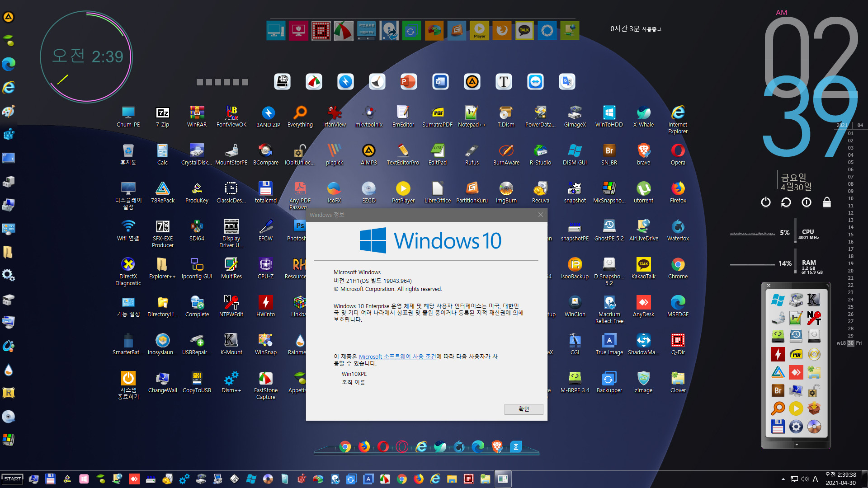Open IrfanView desktop icon

click(x=335, y=116)
